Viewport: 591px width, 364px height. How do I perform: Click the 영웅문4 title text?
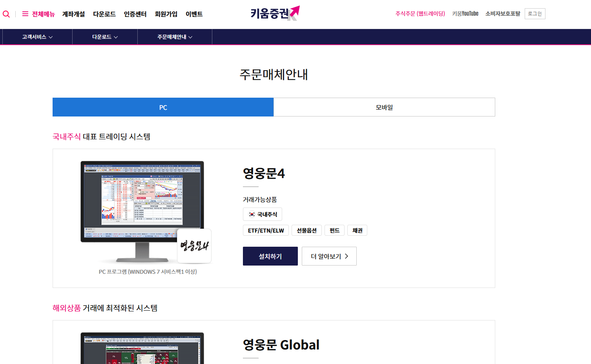(264, 173)
